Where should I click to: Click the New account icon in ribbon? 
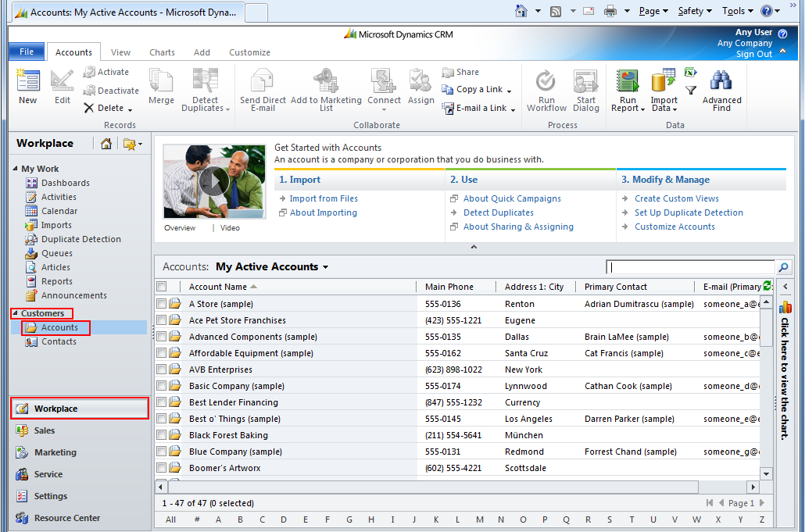27,81
